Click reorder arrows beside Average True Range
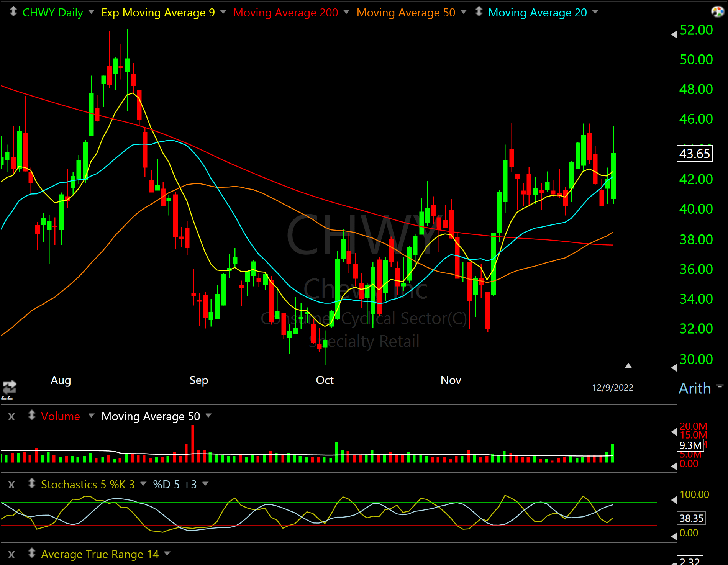The image size is (728, 565). (32, 553)
